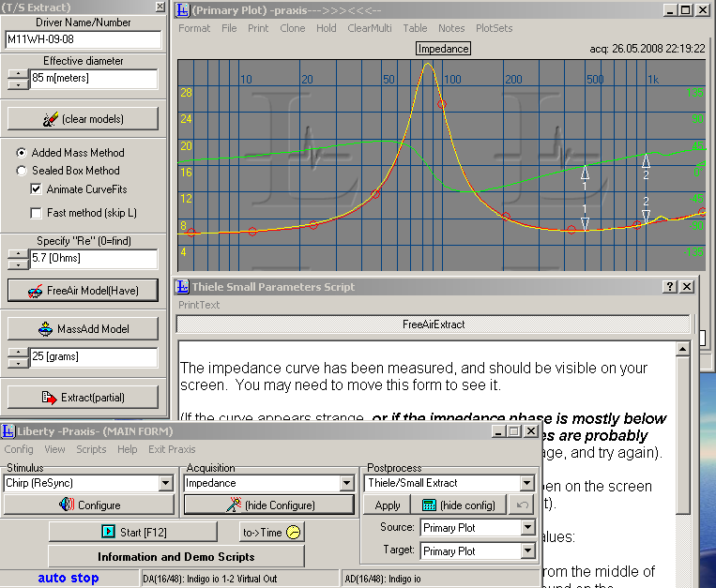
Task: Click Information and Demo Scripts button
Action: click(176, 557)
